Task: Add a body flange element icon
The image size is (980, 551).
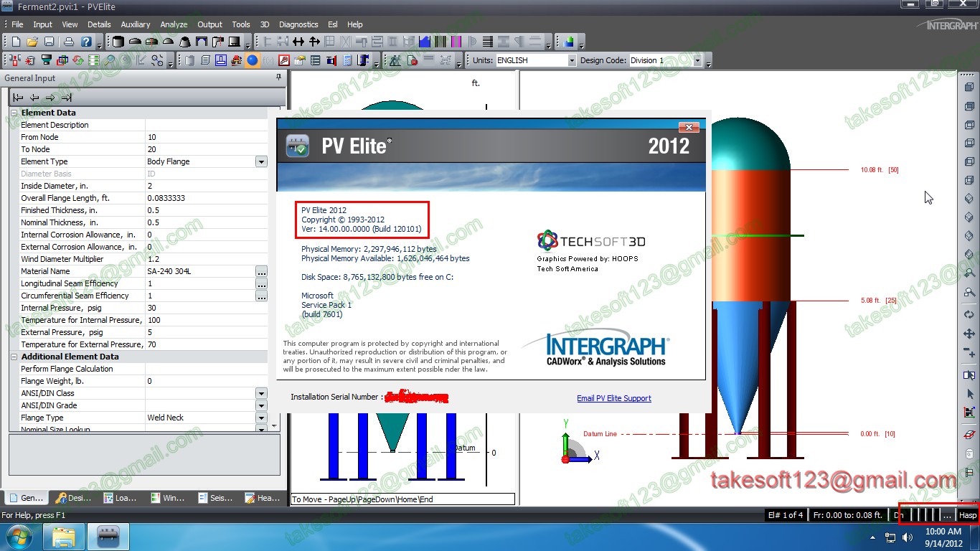Action: (218, 42)
